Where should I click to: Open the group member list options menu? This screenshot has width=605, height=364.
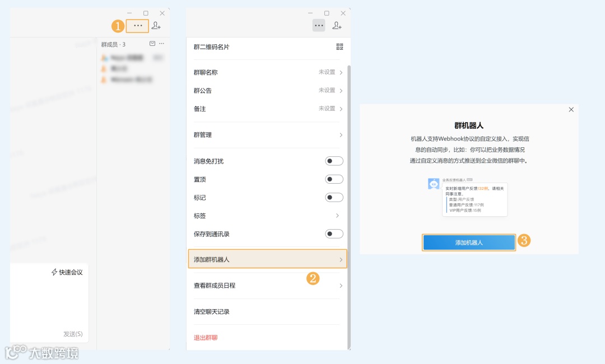click(161, 44)
